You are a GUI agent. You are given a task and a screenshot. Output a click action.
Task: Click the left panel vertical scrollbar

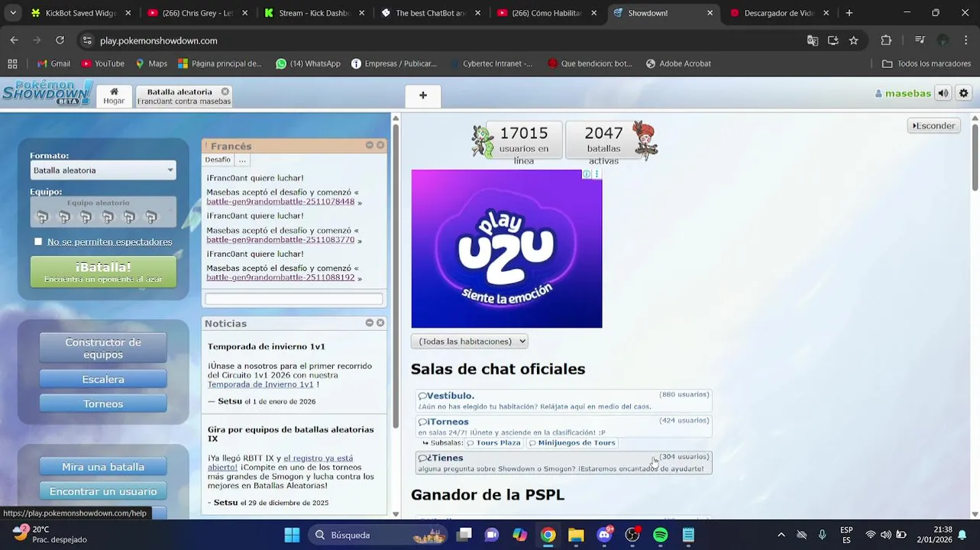tap(396, 275)
